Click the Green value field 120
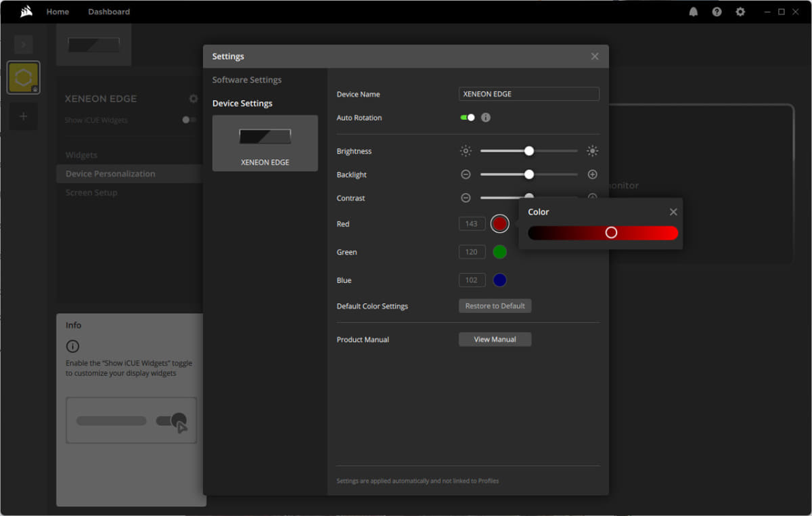The width and height of the screenshot is (812, 516). click(x=472, y=252)
